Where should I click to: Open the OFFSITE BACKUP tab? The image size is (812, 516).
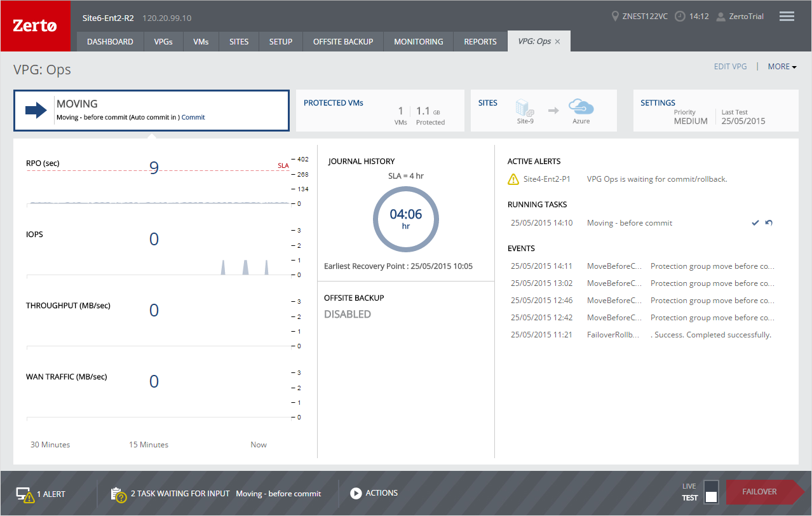[343, 41]
